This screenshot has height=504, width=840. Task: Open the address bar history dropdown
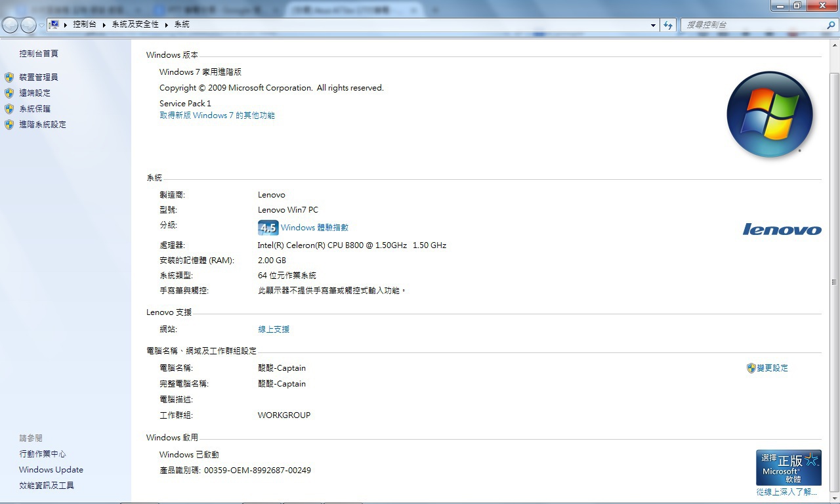coord(653,25)
